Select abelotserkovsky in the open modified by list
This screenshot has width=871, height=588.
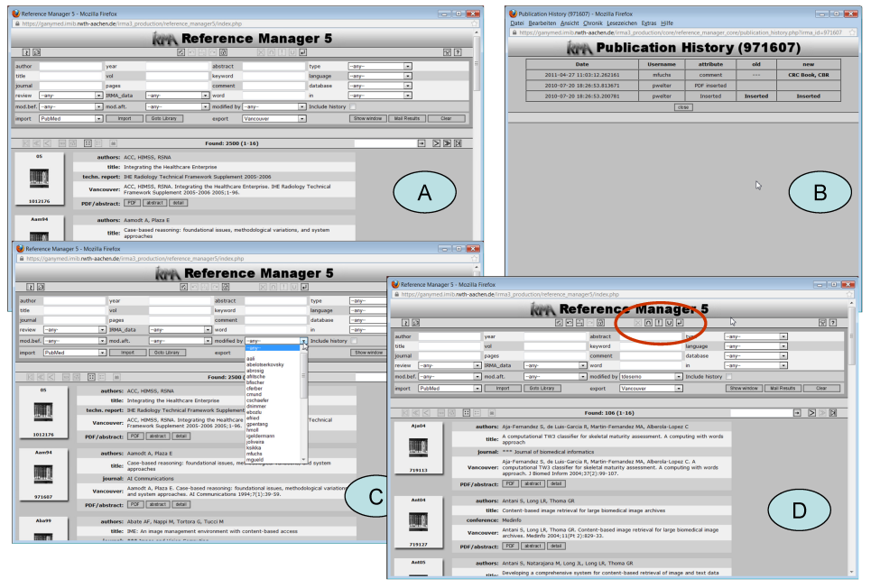coord(265,364)
